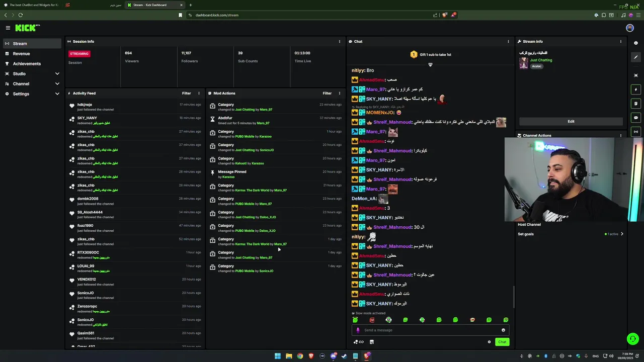Click Host Channel in Channel Actions
The image size is (644, 362).
(529, 225)
